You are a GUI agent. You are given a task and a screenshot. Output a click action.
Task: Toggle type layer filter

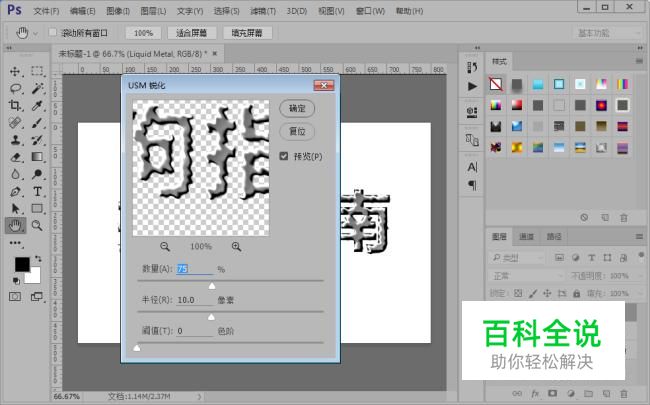tap(592, 258)
